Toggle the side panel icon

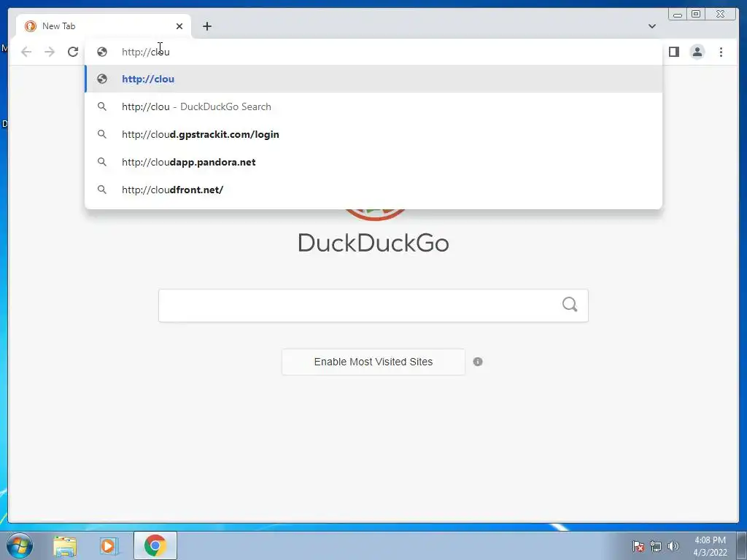[x=673, y=52]
